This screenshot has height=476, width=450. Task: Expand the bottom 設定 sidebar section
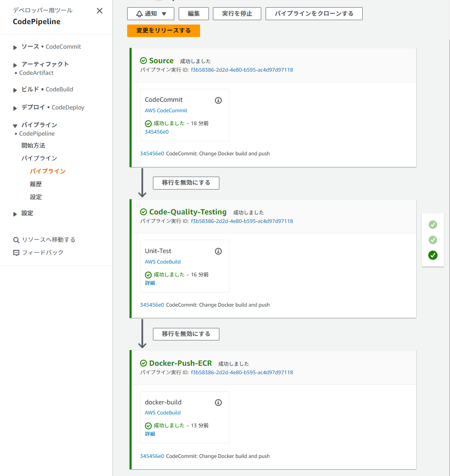(15, 214)
